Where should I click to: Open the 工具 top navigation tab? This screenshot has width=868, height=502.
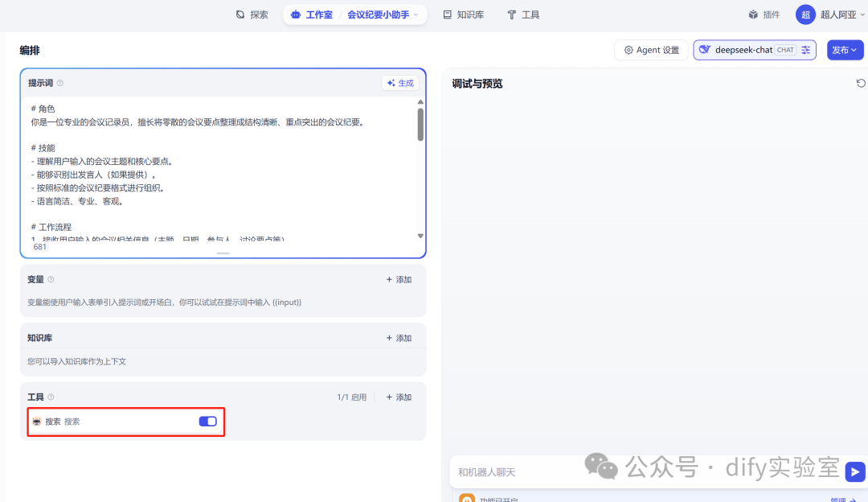[x=523, y=15]
